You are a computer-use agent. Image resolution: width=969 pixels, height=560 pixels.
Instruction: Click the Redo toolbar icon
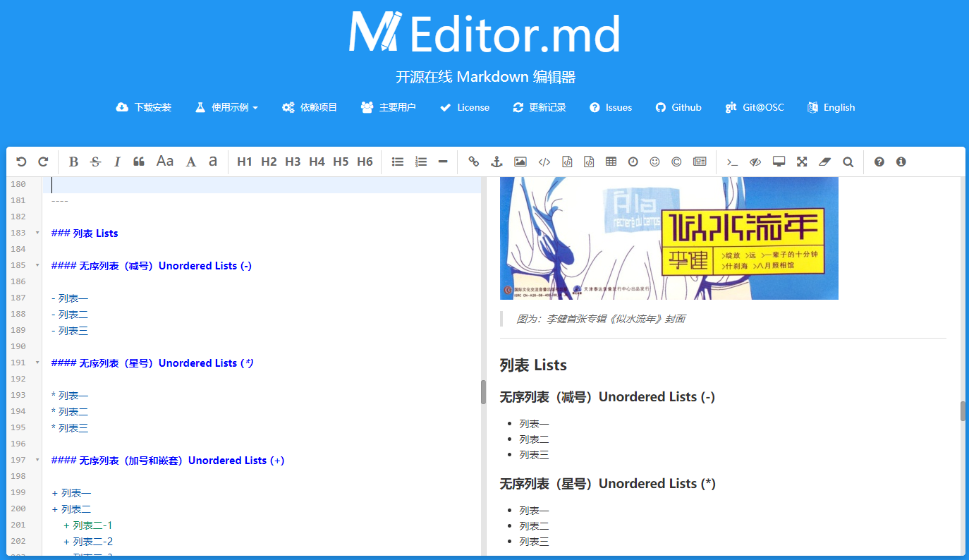(x=43, y=162)
